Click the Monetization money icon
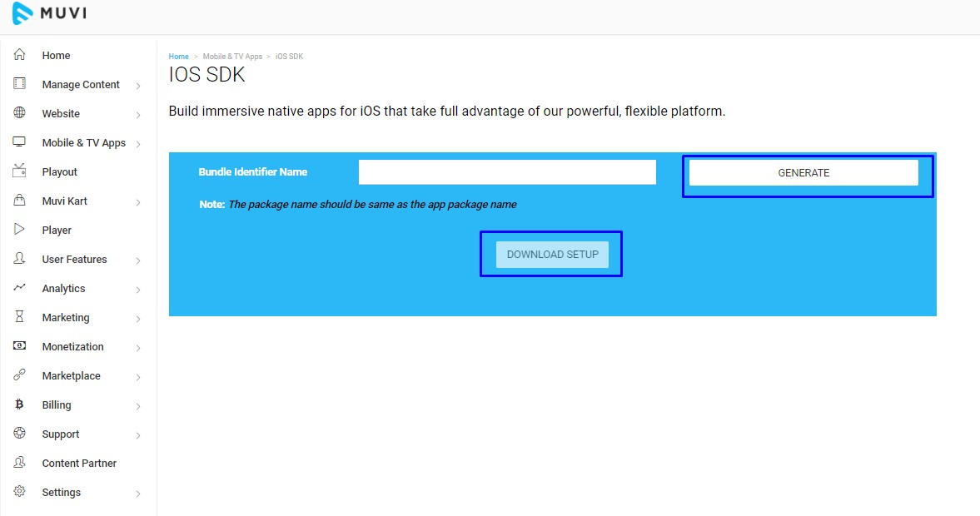Viewport: 980px width, 516px height. tap(19, 345)
